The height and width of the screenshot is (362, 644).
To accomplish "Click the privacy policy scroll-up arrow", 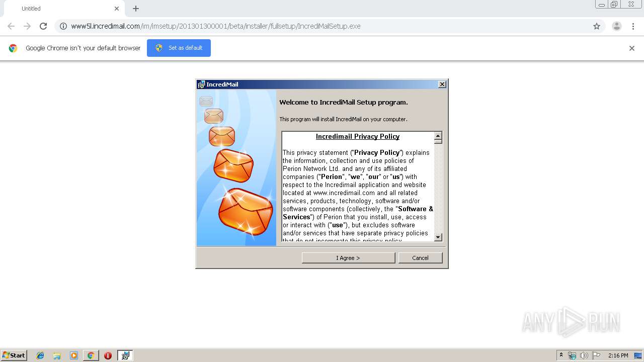I will [438, 136].
